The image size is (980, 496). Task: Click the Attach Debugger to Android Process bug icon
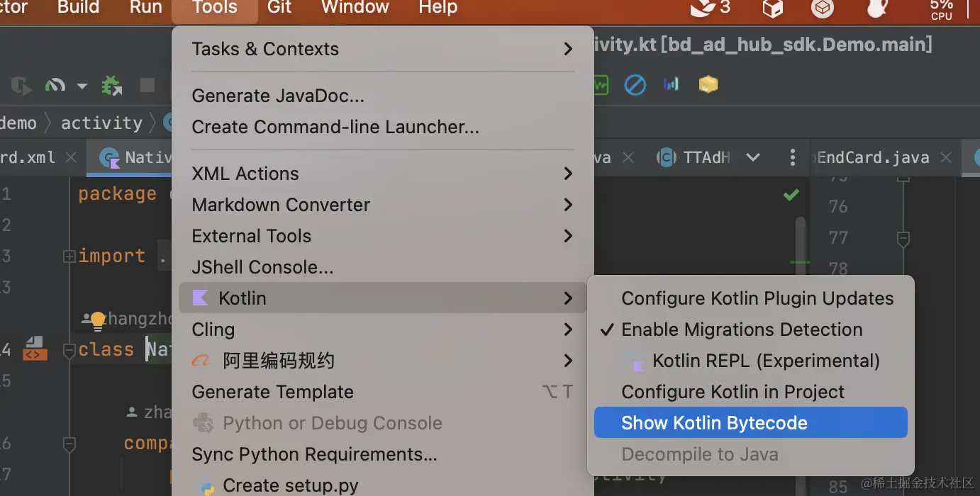tap(111, 86)
